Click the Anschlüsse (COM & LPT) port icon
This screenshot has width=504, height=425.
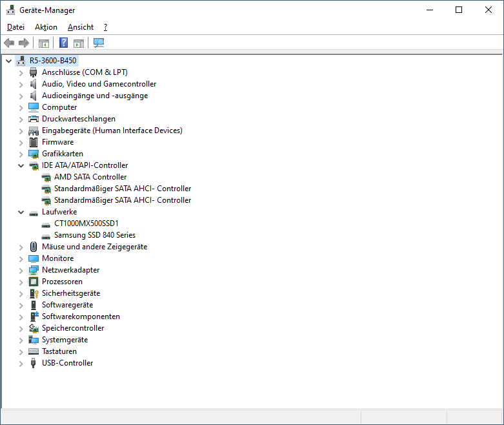[x=33, y=72]
